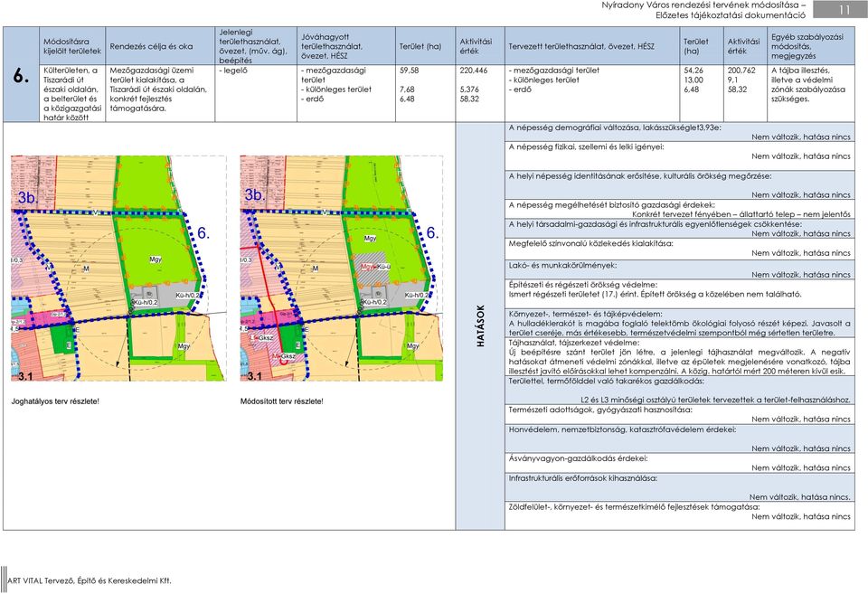Open the right map labeled Módosított terv
The image size is (868, 594).
(342, 268)
